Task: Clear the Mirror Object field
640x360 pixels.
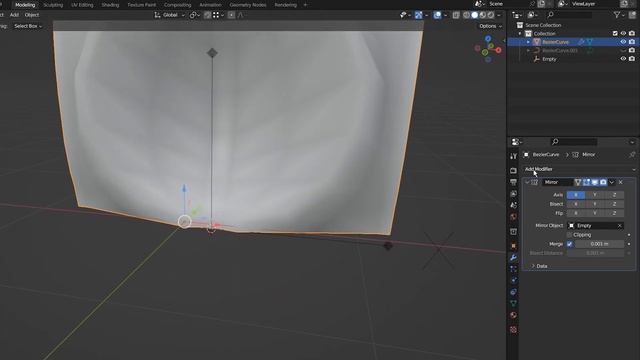Action: point(619,226)
